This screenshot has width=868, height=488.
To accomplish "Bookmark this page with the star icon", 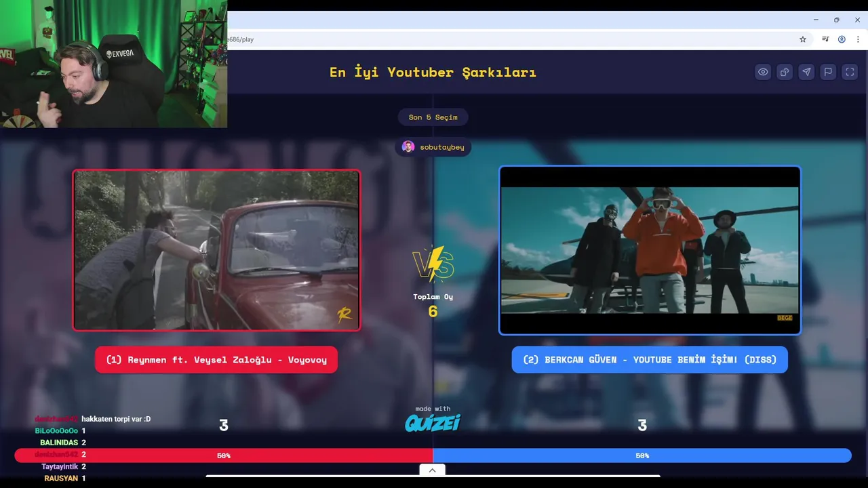I will [x=803, y=39].
